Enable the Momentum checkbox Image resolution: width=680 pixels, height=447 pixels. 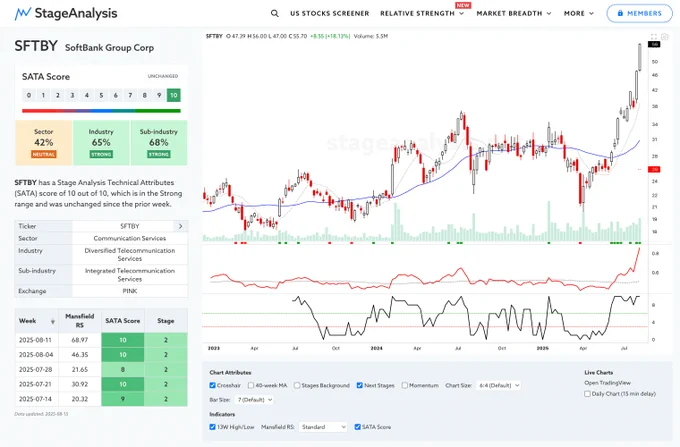point(405,385)
